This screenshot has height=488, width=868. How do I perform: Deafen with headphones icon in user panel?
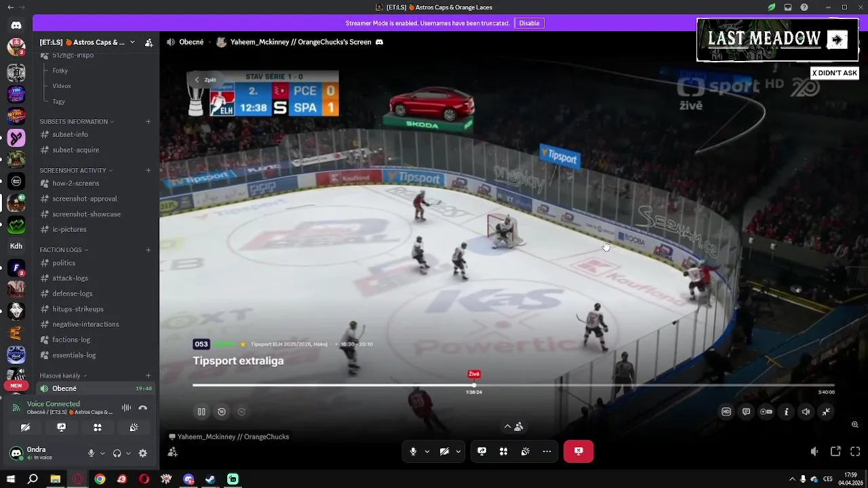point(117,453)
